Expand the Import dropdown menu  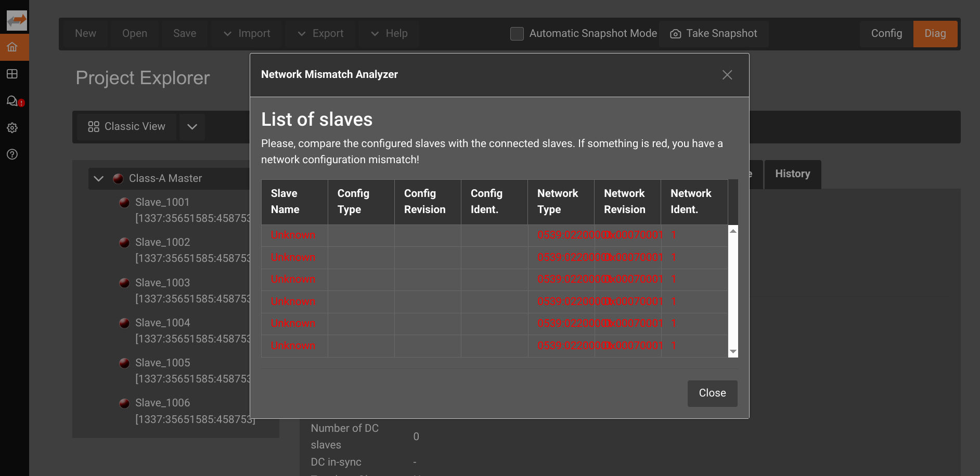(247, 34)
